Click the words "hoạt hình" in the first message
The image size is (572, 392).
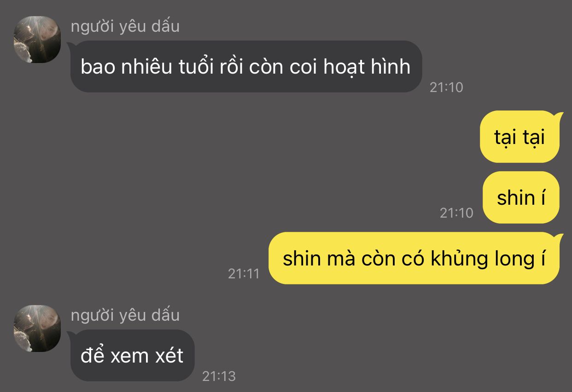point(366,67)
